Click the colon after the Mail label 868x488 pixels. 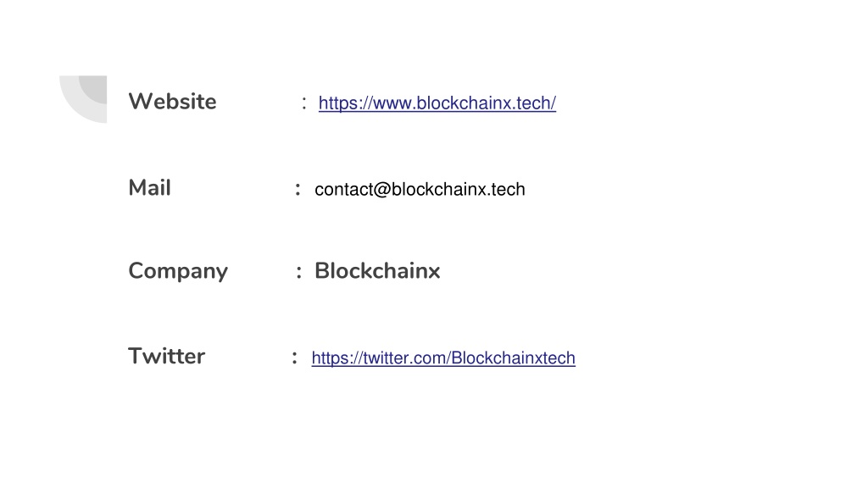point(298,189)
